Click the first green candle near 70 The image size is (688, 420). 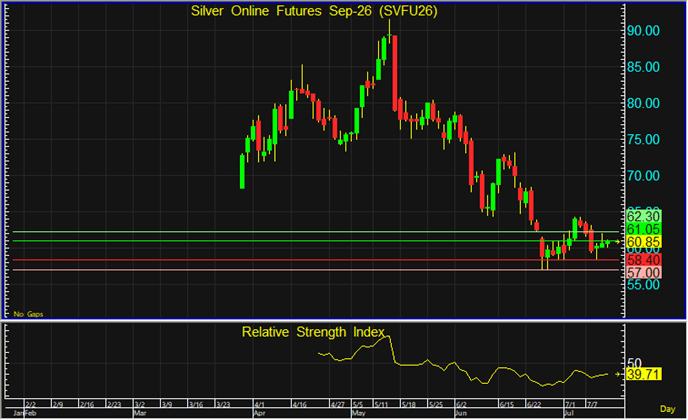pyautogui.click(x=242, y=172)
